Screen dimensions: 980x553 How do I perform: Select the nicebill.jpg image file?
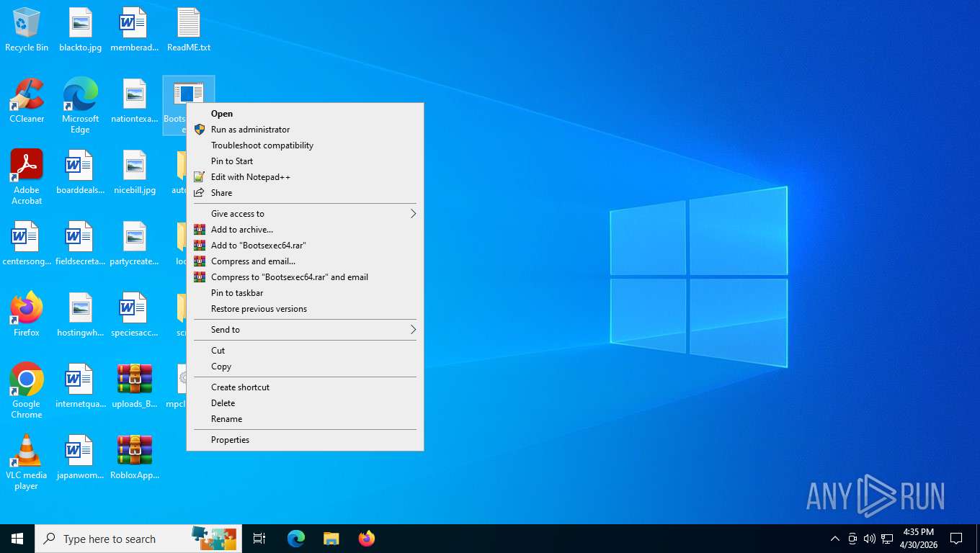(135, 173)
